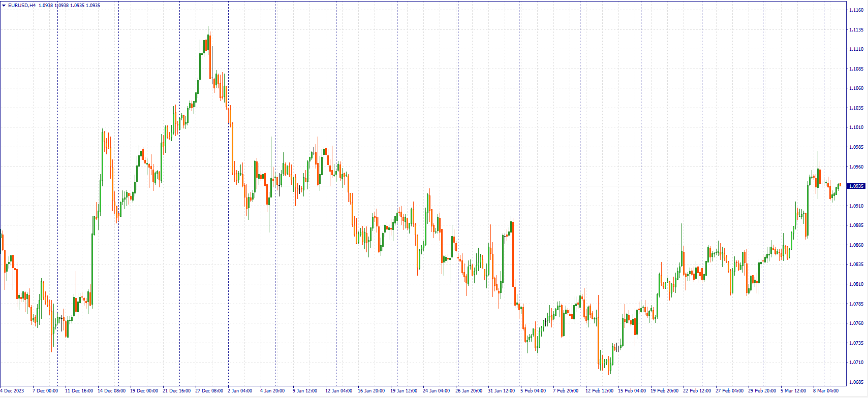Click the 29 Feb 20:00 time label
This screenshot has width=868, height=398.
(762, 391)
